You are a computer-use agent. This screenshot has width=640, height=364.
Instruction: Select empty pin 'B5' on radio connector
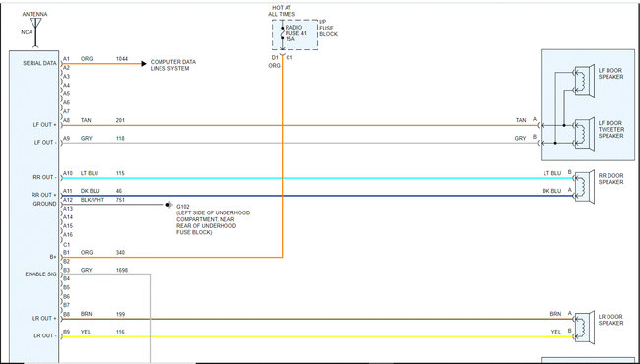66,287
